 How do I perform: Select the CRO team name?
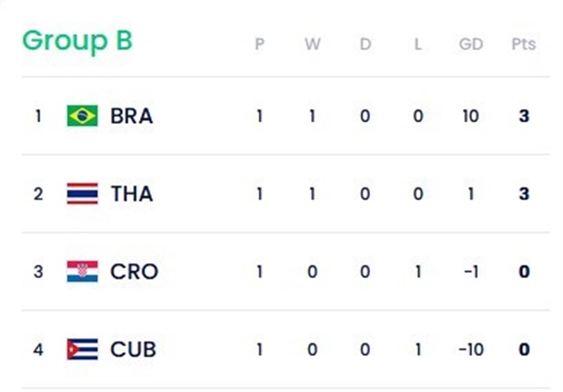(x=134, y=272)
